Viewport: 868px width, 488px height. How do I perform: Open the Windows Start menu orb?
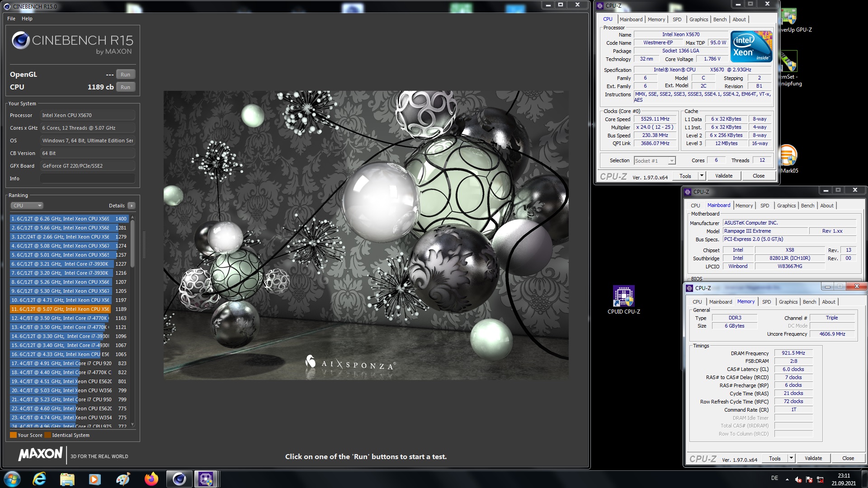click(12, 479)
